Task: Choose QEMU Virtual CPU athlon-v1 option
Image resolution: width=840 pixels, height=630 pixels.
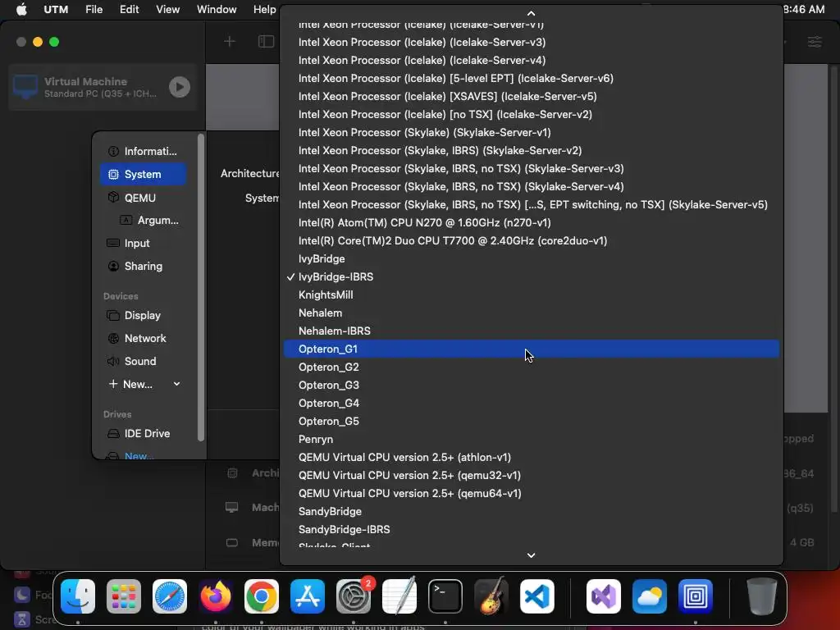Action: tap(531, 458)
